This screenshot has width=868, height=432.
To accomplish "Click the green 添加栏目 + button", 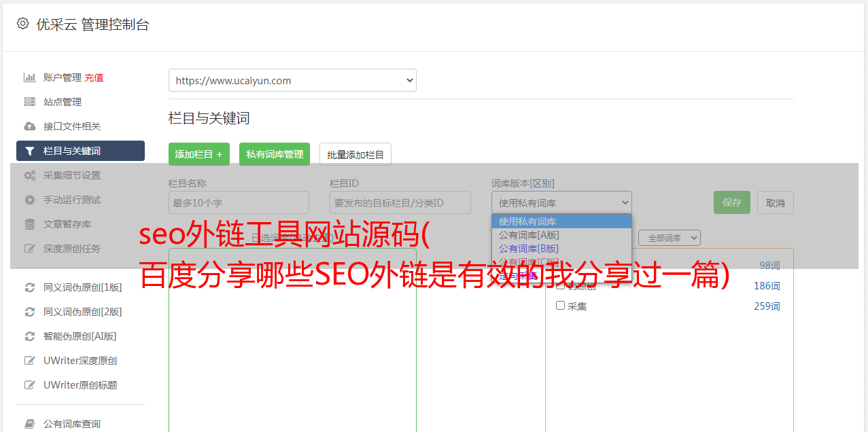I will pyautogui.click(x=199, y=154).
